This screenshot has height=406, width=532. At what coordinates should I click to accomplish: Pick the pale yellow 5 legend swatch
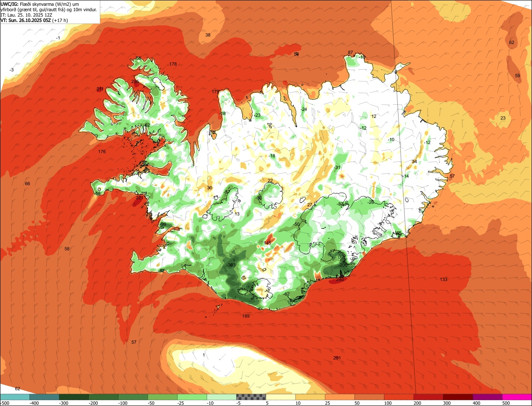tap(281, 397)
